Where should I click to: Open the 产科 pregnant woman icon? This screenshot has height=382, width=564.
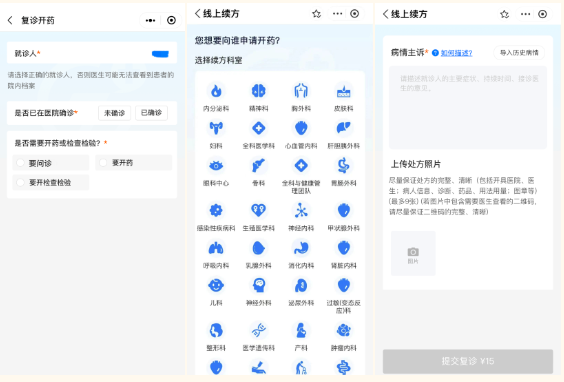click(x=301, y=331)
